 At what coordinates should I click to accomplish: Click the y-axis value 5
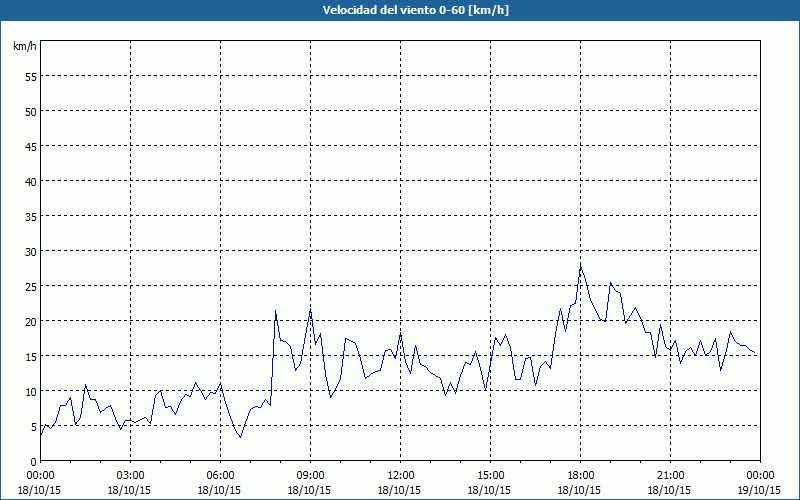pyautogui.click(x=34, y=427)
